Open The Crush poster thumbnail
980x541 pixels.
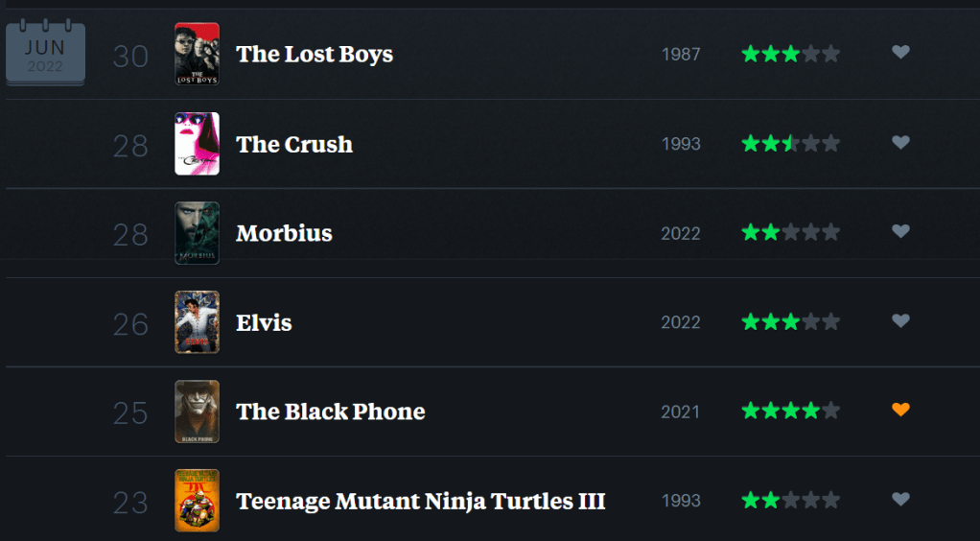197,144
